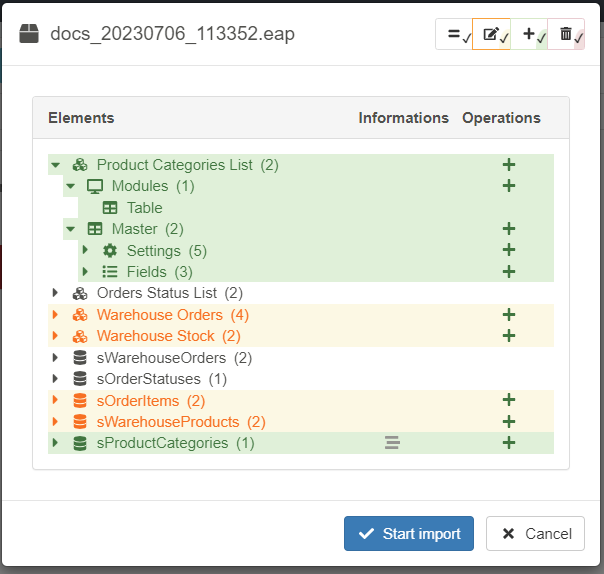Click plus operation on Master row
This screenshot has width=604, height=574.
pos(508,229)
